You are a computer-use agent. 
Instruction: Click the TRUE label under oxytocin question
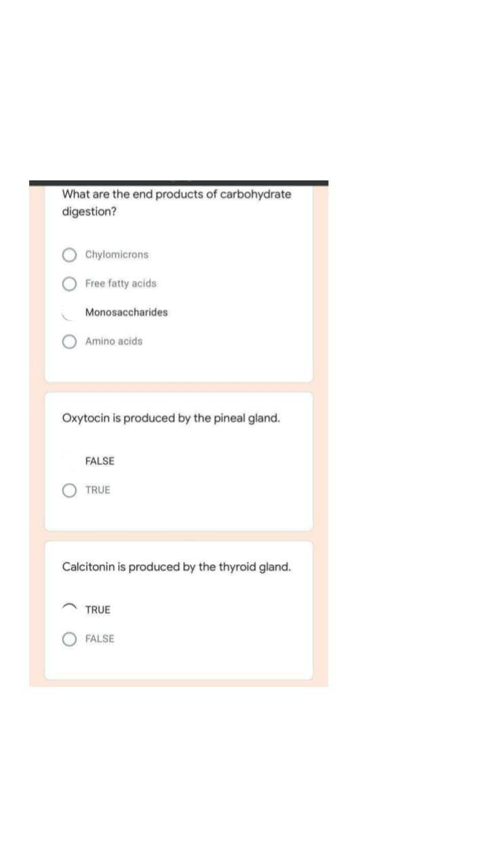pos(98,490)
